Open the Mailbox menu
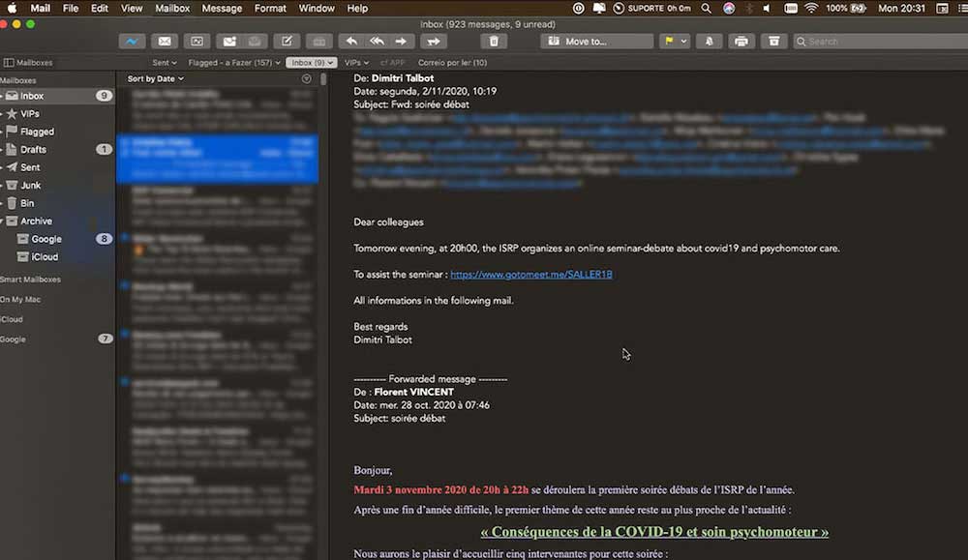Screen dimensions: 968x560 (x=172, y=8)
